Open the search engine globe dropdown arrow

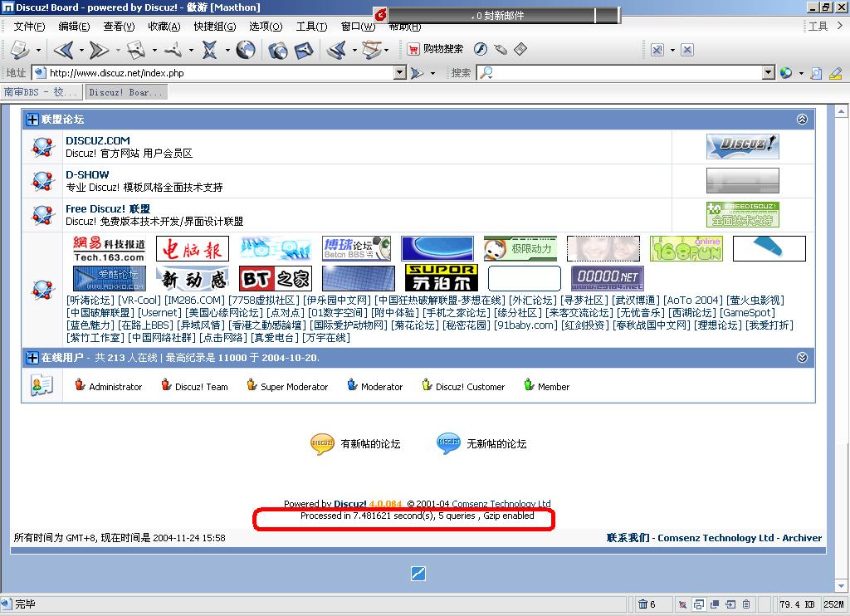tap(801, 73)
